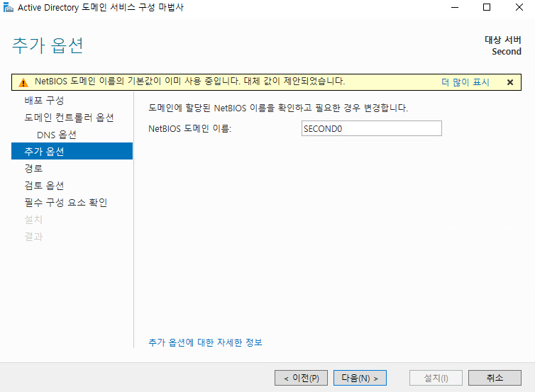Open the 'DNS 옵션' step
This screenshot has width=535, height=392.
coord(57,135)
